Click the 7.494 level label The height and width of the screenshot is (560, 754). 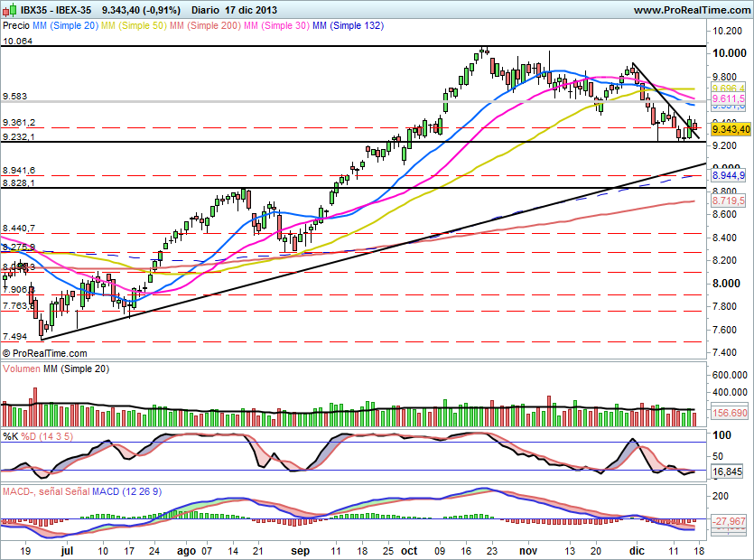coord(15,336)
